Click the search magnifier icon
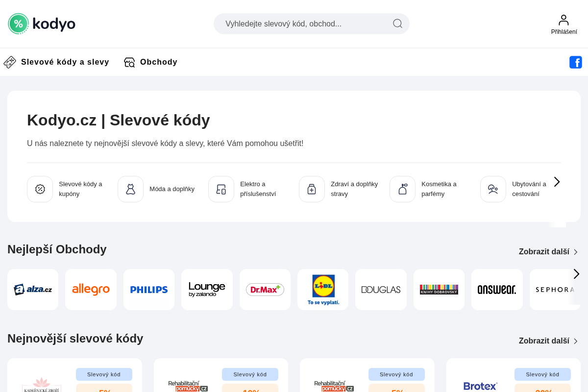 point(397,24)
